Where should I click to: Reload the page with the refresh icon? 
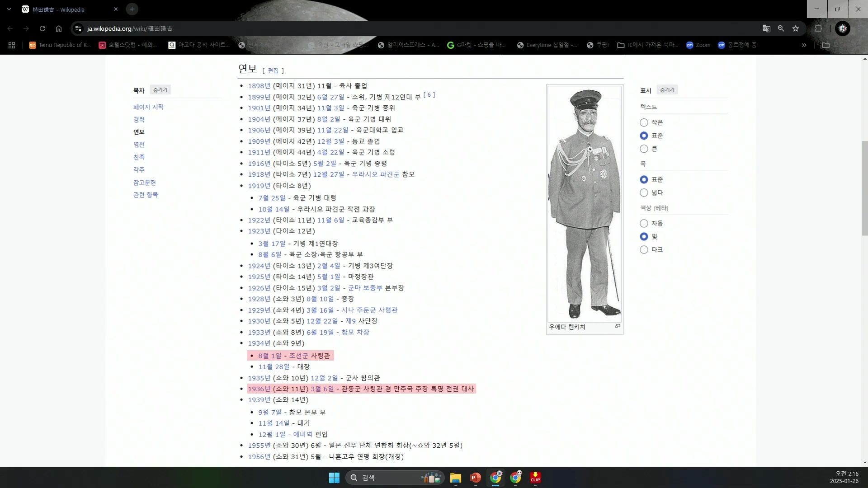(42, 28)
